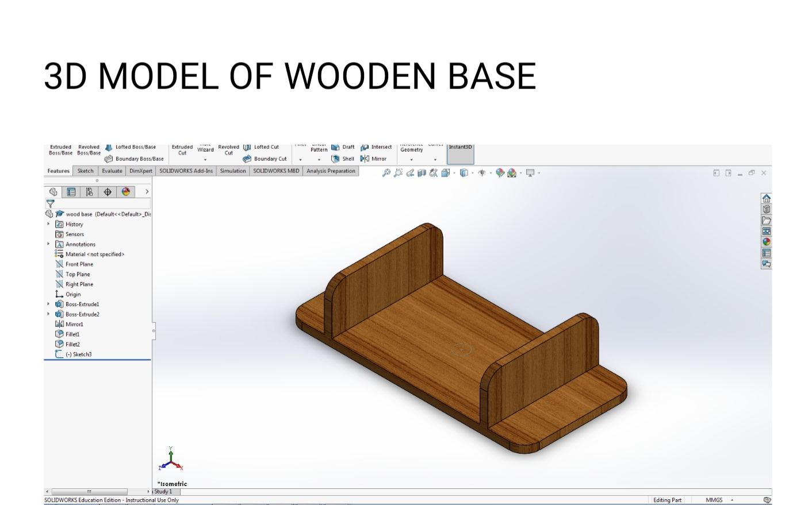Click the Boundary Cut tool

point(265,159)
